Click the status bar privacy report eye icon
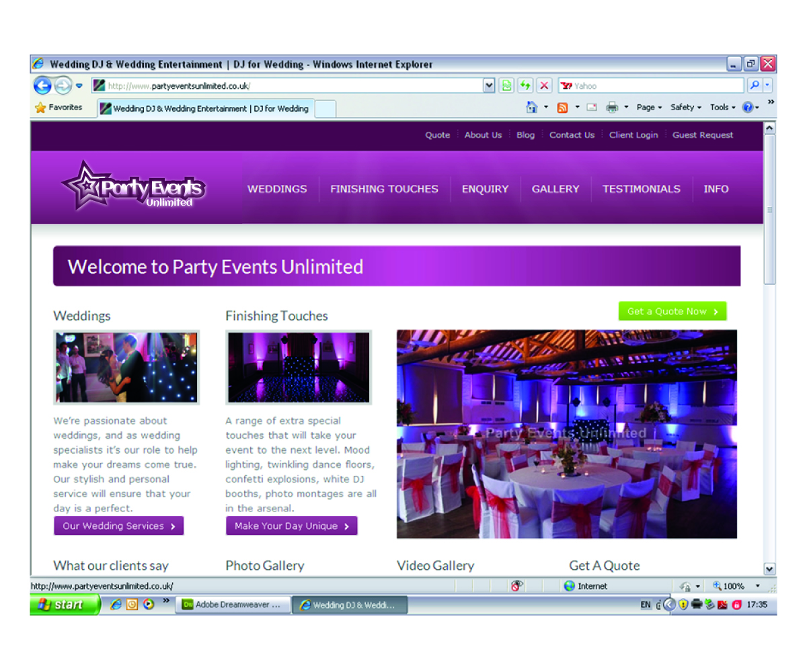 tap(516, 586)
